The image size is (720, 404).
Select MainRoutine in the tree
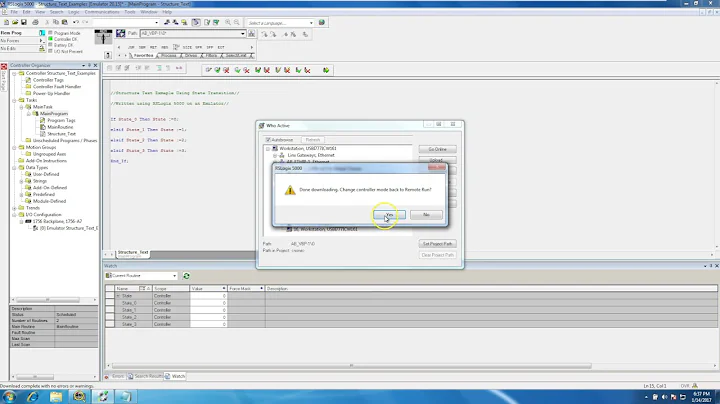60,127
